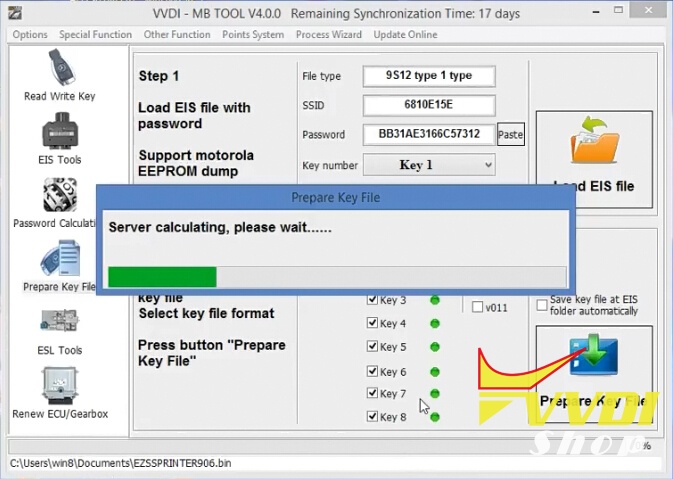
Task: Uncheck the Key 4 checkbox
Action: [372, 322]
